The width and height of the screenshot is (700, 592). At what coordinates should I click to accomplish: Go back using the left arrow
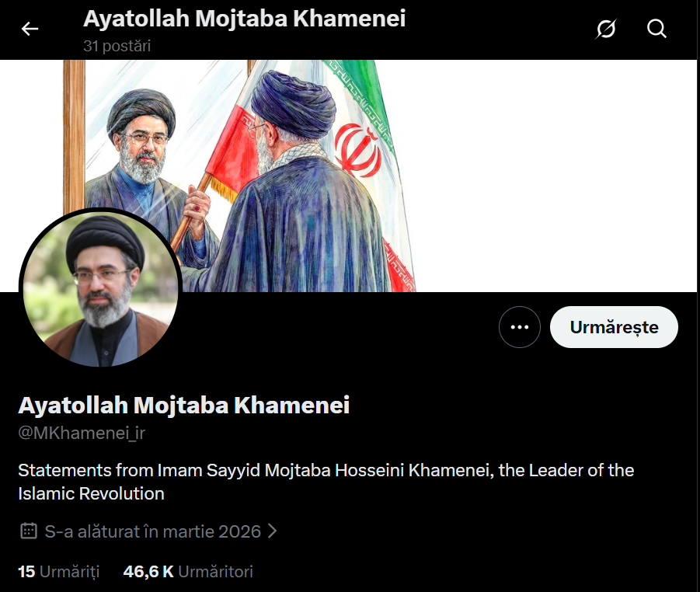(30, 29)
